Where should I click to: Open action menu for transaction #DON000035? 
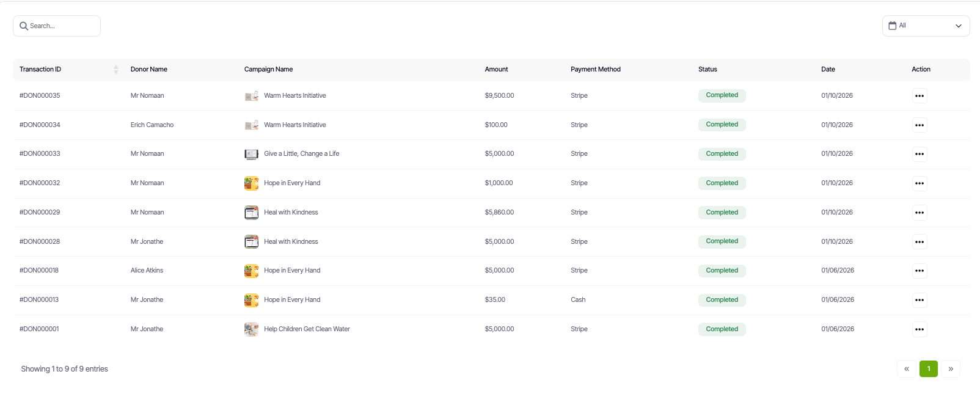(919, 96)
